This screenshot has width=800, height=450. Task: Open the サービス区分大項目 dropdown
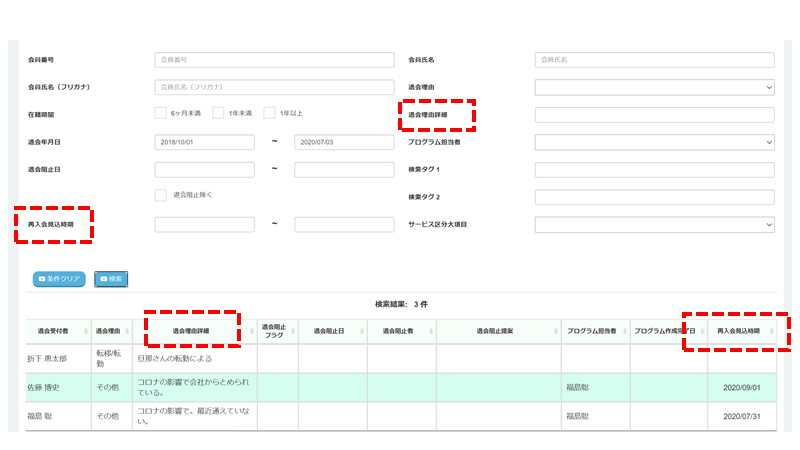pos(655,224)
